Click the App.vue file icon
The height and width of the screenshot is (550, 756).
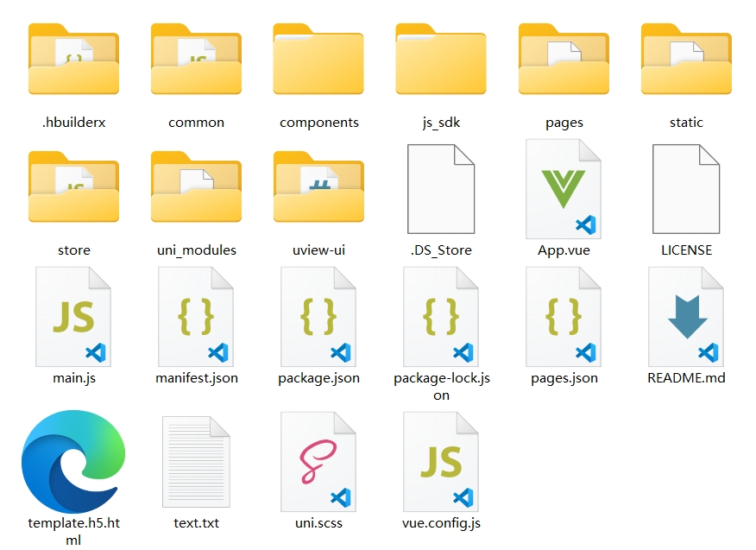pos(564,188)
